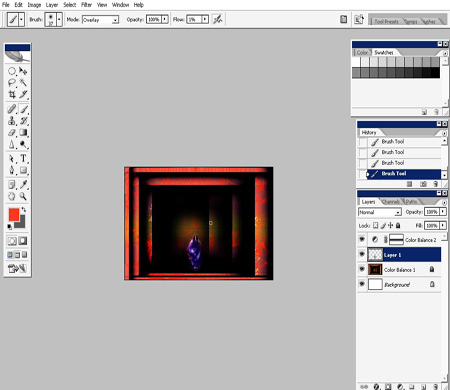The width and height of the screenshot is (450, 390).
Task: Select the Burn tool
Action: (x=23, y=144)
